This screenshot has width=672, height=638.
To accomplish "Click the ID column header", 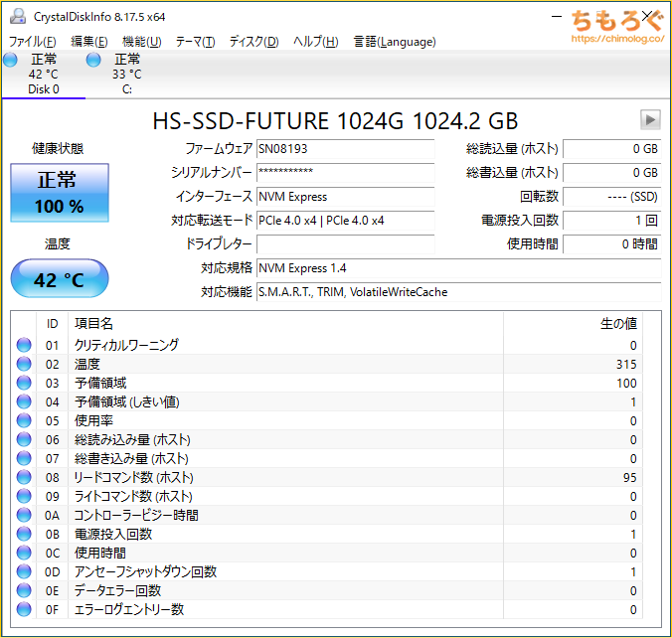I will 53,324.
